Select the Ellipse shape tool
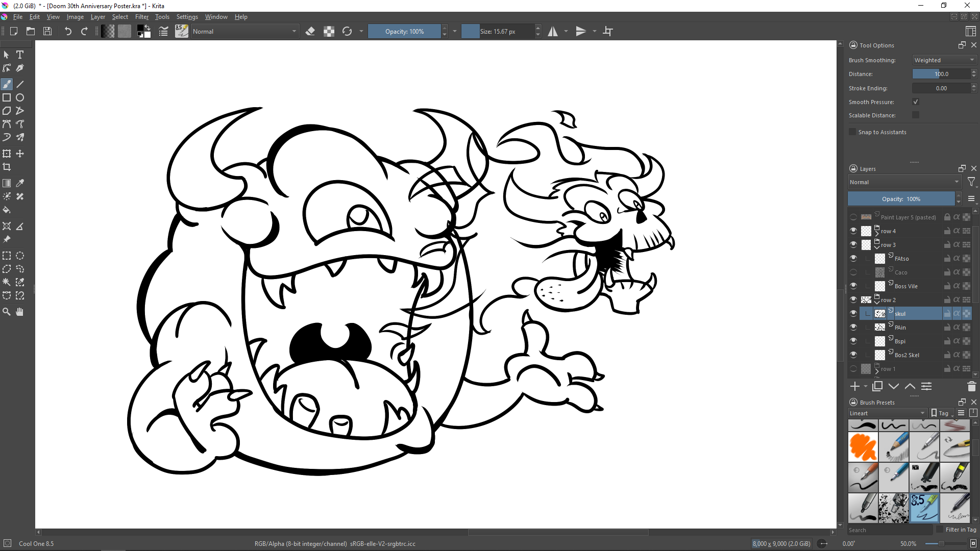980x551 pixels. click(x=20, y=97)
